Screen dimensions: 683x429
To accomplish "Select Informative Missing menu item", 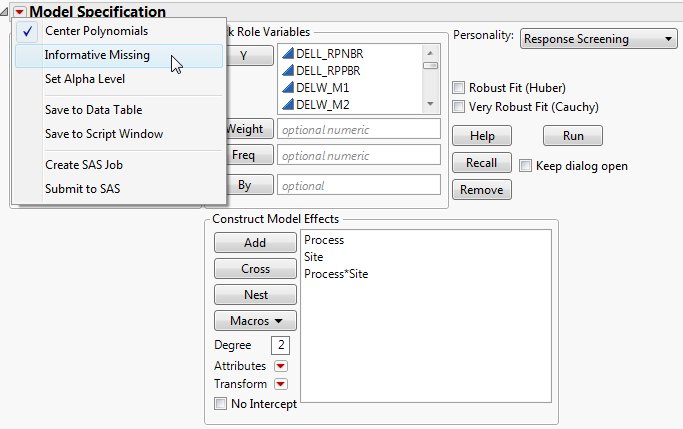I will 97,55.
